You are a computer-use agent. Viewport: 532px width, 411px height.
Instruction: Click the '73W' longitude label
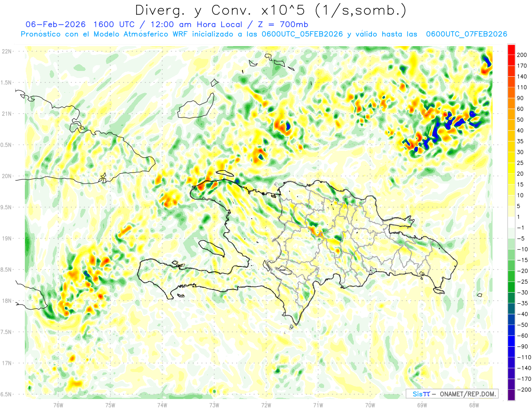pyautogui.click(x=214, y=404)
